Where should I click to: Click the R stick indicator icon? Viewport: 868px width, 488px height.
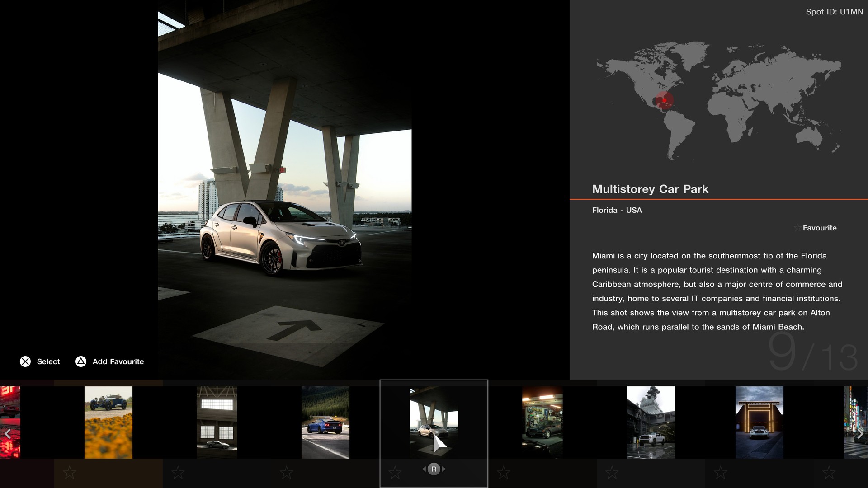click(x=434, y=469)
